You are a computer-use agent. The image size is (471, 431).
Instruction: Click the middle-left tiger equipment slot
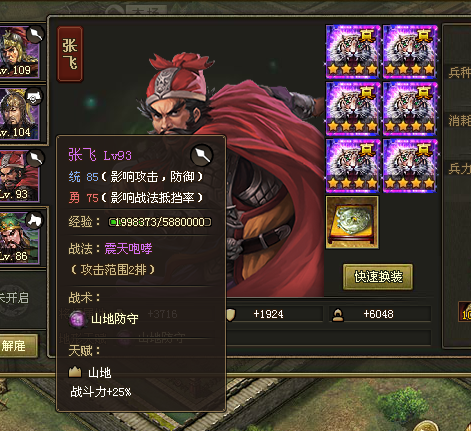[353, 109]
